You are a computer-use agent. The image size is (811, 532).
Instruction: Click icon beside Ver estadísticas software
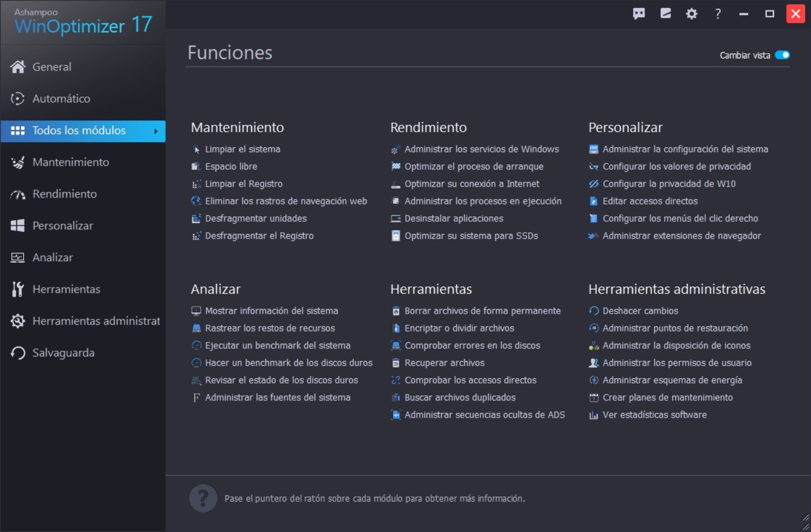[594, 415]
